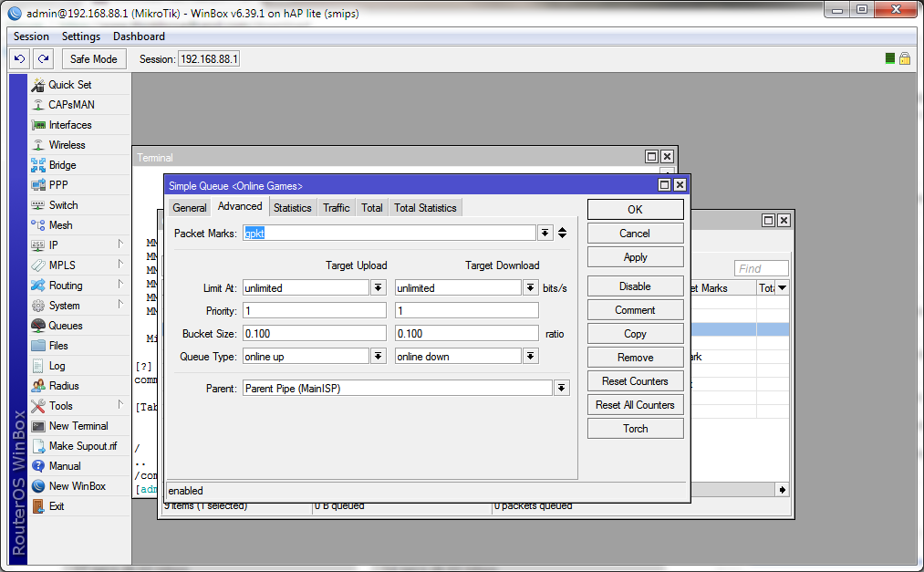Open the Queues section

click(65, 326)
